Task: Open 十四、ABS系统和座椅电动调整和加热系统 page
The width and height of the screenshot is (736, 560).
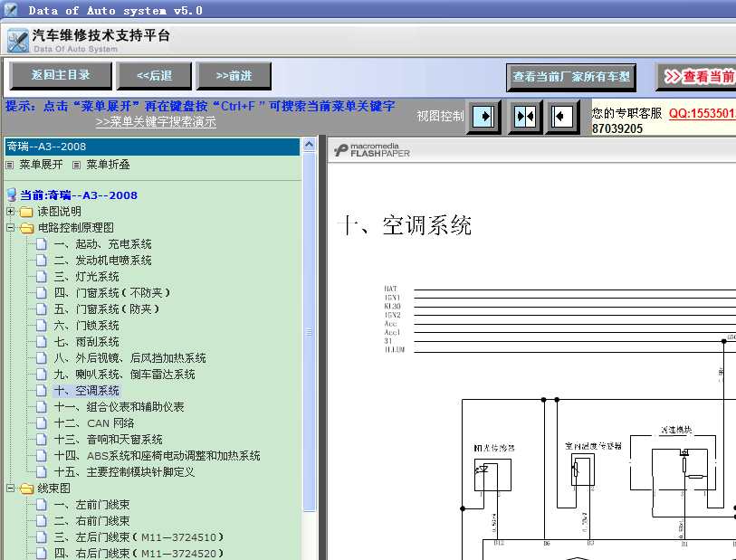Action: 157,456
